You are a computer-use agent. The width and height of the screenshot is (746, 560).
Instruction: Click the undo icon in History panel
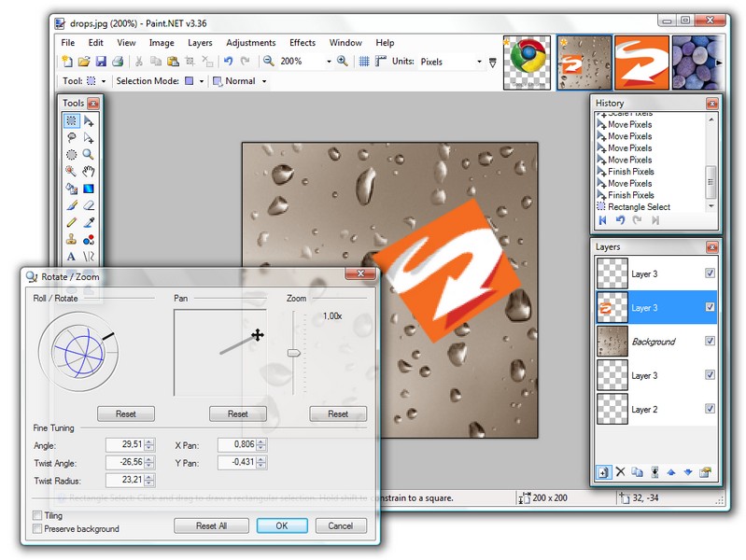click(620, 220)
